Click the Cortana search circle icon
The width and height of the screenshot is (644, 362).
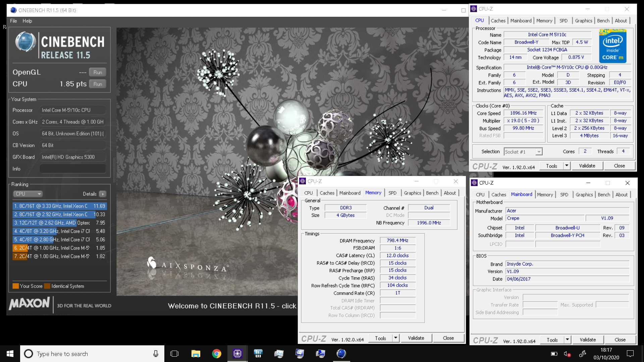[29, 354]
